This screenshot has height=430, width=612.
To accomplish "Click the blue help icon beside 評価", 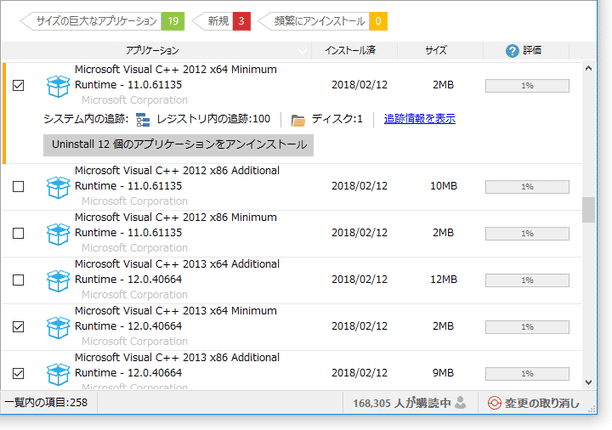I will [512, 51].
